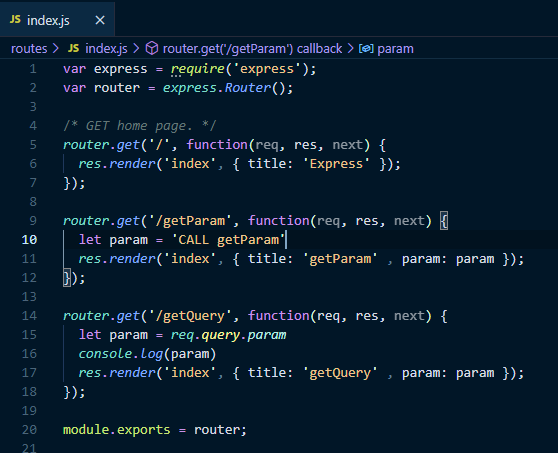Click 'function' keyword on line 5

(x=217, y=145)
